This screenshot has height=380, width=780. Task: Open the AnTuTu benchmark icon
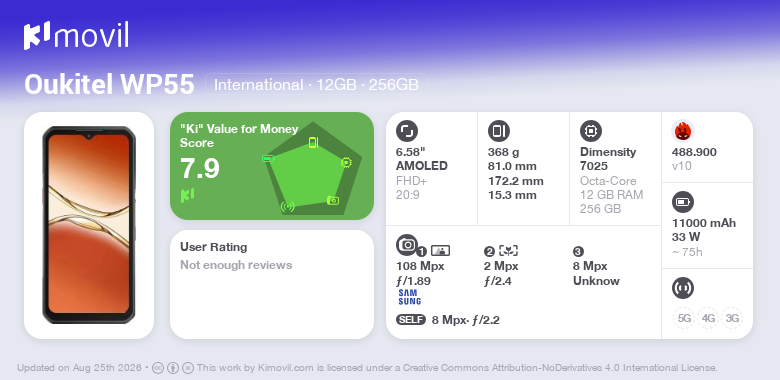pos(683,131)
